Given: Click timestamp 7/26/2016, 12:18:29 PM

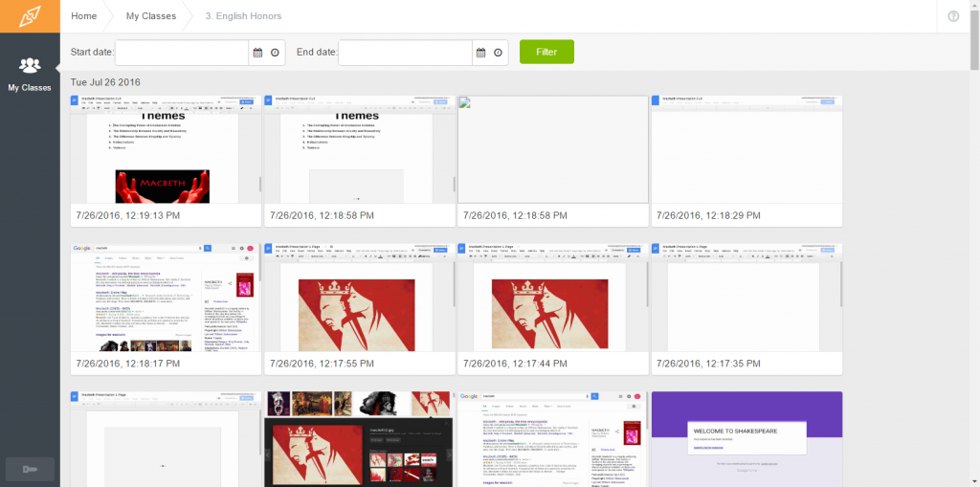Looking at the screenshot, I should (709, 215).
